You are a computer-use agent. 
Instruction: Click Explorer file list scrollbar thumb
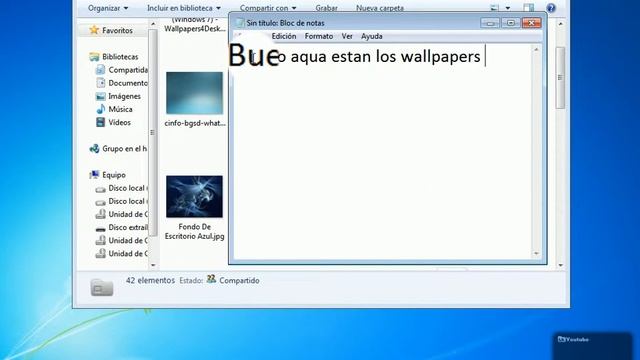(x=560, y=78)
